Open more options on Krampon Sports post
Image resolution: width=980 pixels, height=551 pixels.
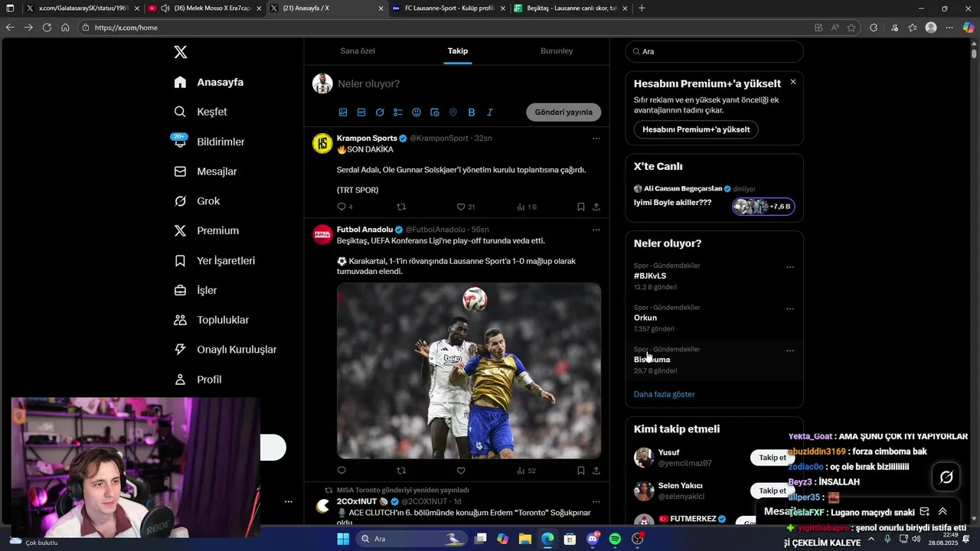click(x=596, y=139)
